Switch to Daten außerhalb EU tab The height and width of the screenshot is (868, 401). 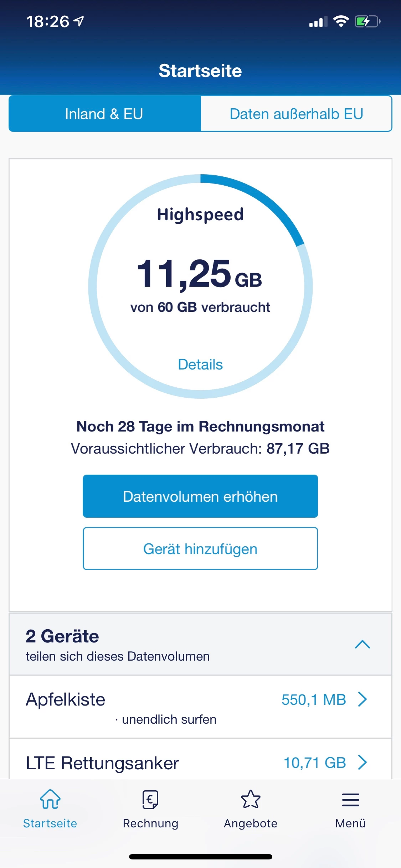click(x=296, y=114)
